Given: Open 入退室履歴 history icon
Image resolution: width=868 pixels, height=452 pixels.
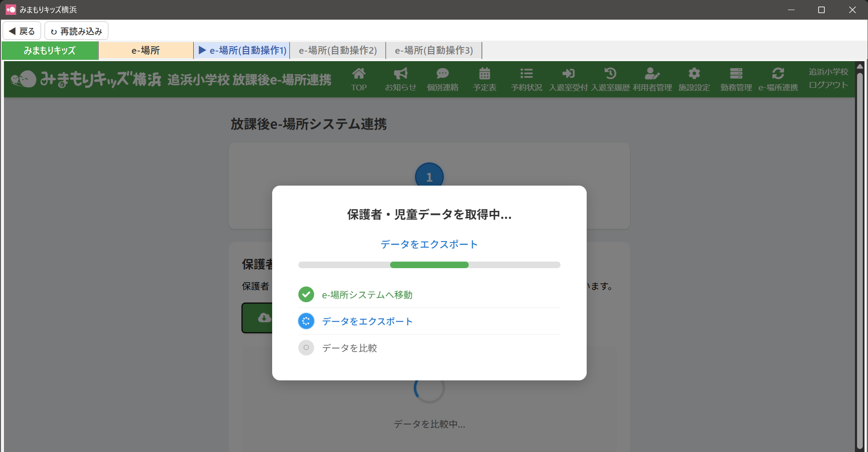Looking at the screenshot, I should (x=610, y=74).
